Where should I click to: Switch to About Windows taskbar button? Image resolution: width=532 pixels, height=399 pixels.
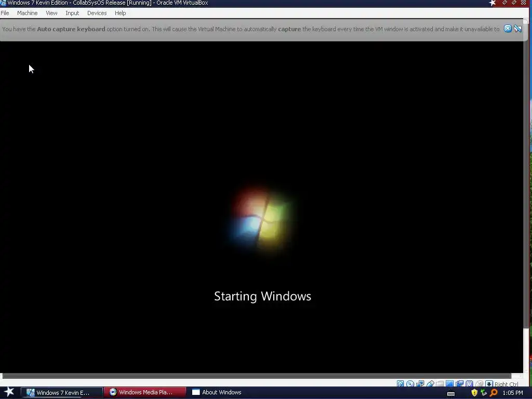(x=217, y=392)
